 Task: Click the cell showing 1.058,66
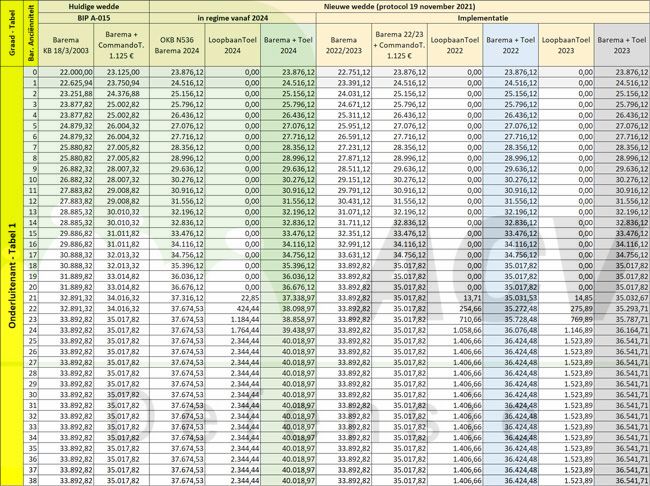click(455, 330)
